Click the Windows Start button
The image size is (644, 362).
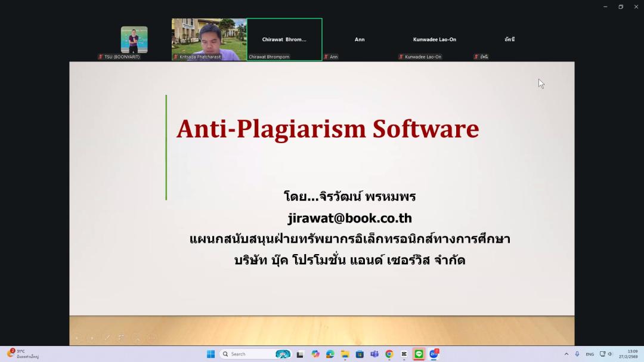click(210, 354)
